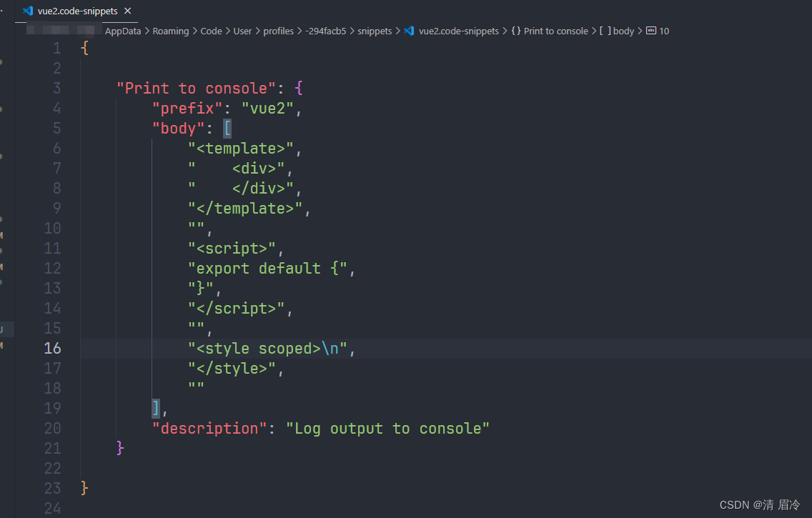Open Roaming breadcrumb segment
The image size is (812, 518).
click(x=170, y=31)
